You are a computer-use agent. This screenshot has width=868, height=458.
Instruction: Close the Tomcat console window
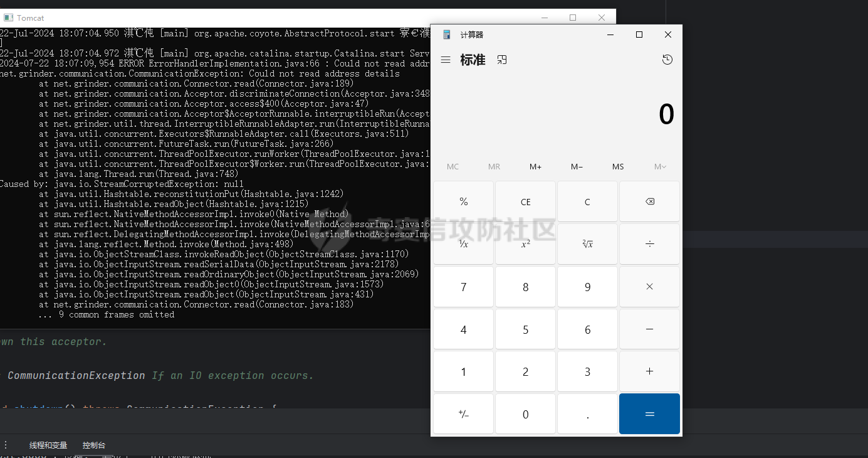coord(601,18)
